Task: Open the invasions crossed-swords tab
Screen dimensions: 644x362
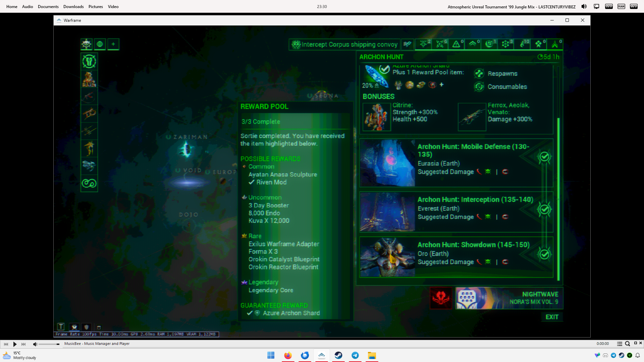Action: pyautogui.click(x=440, y=44)
